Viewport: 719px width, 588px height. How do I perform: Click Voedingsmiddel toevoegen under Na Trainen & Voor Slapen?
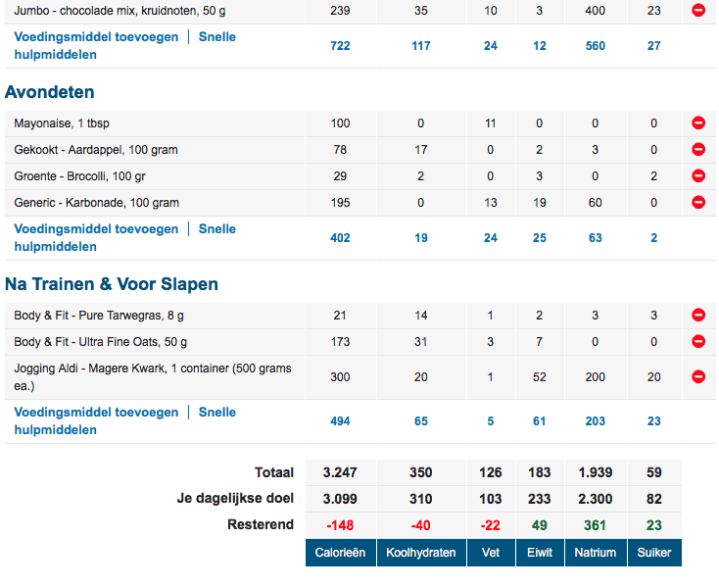96,413
